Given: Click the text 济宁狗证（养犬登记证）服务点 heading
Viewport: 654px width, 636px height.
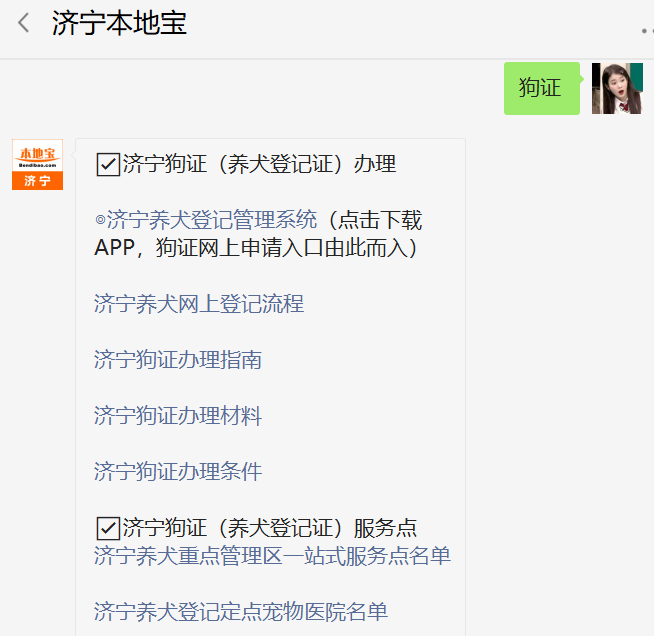Looking at the screenshot, I should (270, 528).
